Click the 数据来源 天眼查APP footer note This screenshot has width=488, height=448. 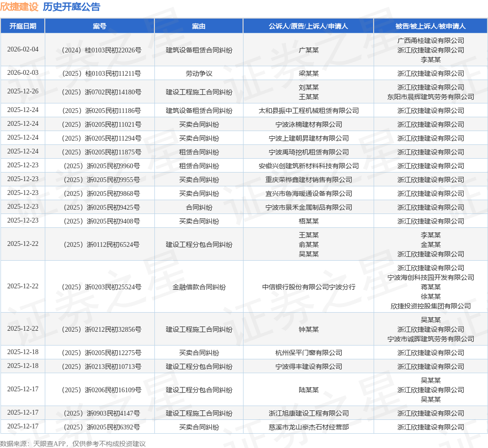(x=73, y=444)
